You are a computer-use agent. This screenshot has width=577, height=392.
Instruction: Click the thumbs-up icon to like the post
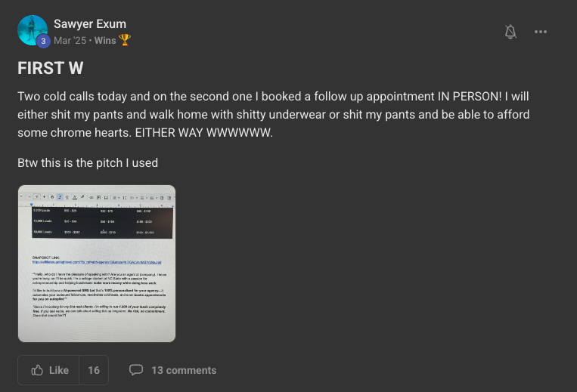click(37, 370)
